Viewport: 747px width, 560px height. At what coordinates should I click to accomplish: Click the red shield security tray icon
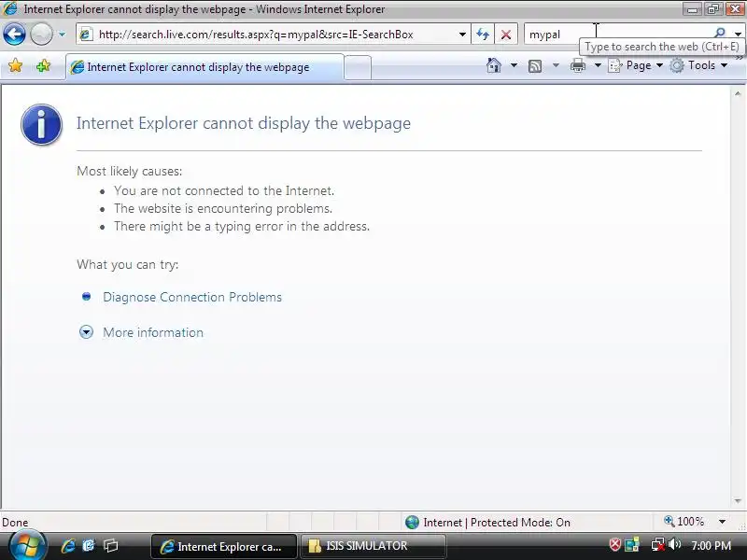[x=615, y=545]
